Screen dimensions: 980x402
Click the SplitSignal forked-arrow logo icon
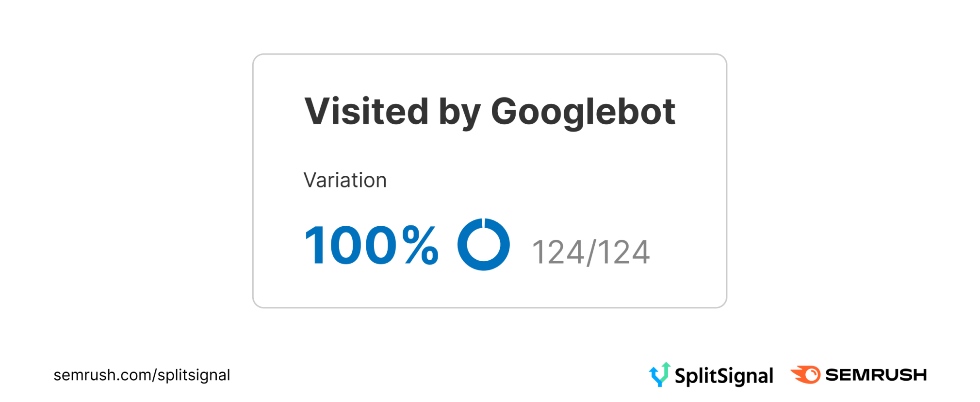pyautogui.click(x=660, y=375)
